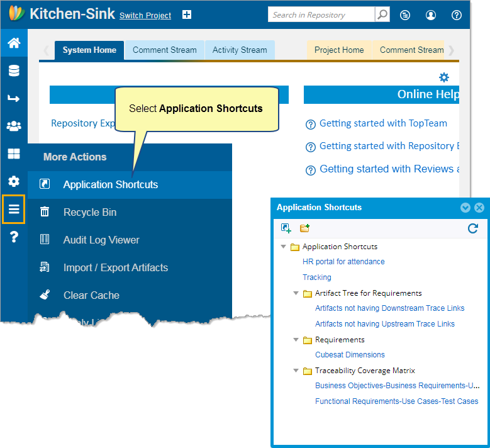Open the repository database icon in sidebar
This screenshot has width=490, height=448.
click(x=14, y=70)
